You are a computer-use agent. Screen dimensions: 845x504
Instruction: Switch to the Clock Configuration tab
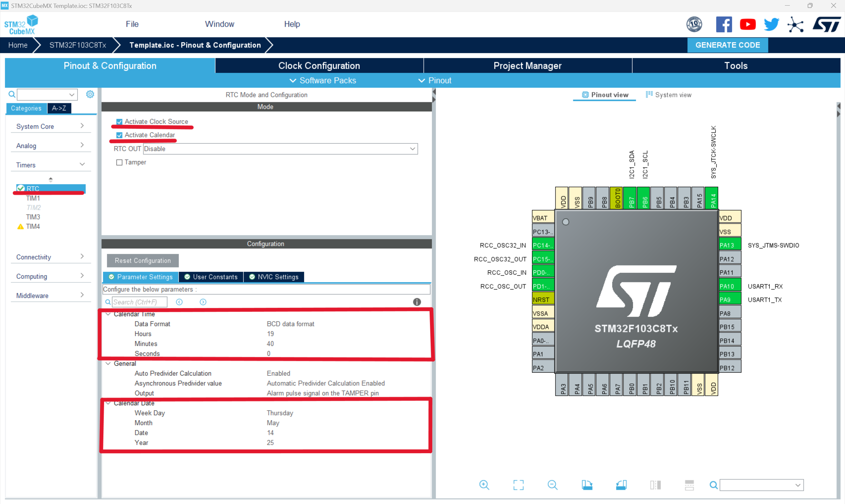pos(319,66)
